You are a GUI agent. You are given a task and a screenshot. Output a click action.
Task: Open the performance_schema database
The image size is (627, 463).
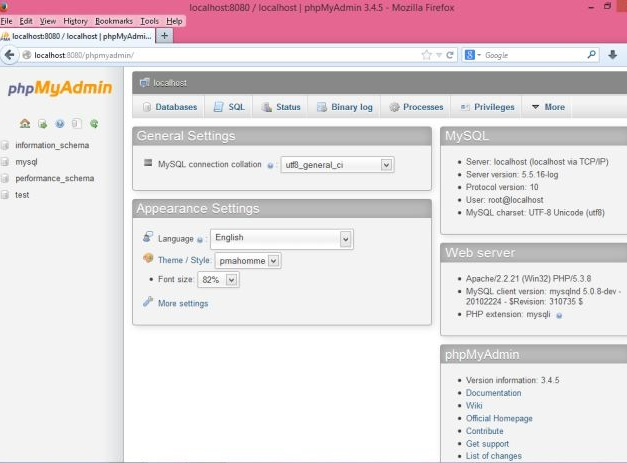pos(55,178)
